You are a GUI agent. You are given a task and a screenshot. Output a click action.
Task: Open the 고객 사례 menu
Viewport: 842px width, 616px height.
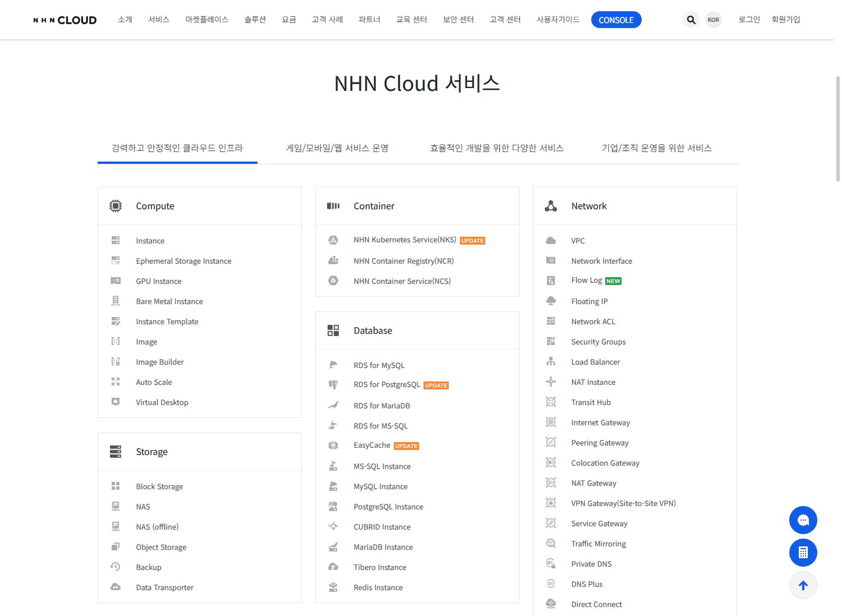point(328,20)
